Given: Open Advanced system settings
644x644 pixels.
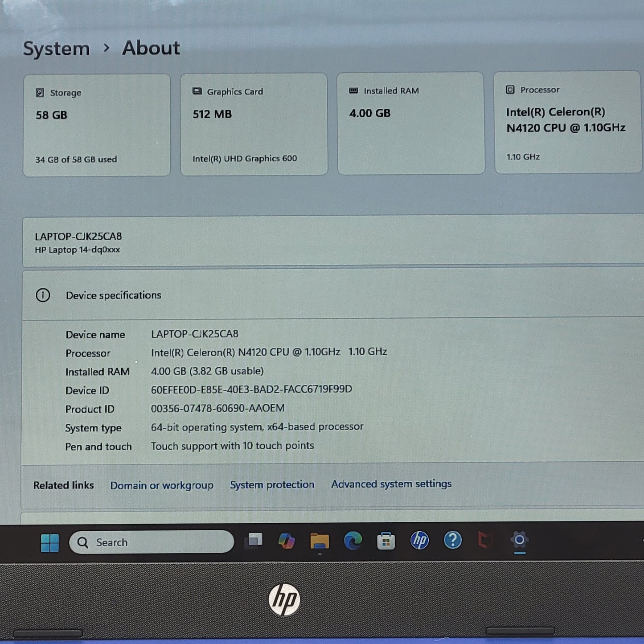Looking at the screenshot, I should click(x=391, y=484).
